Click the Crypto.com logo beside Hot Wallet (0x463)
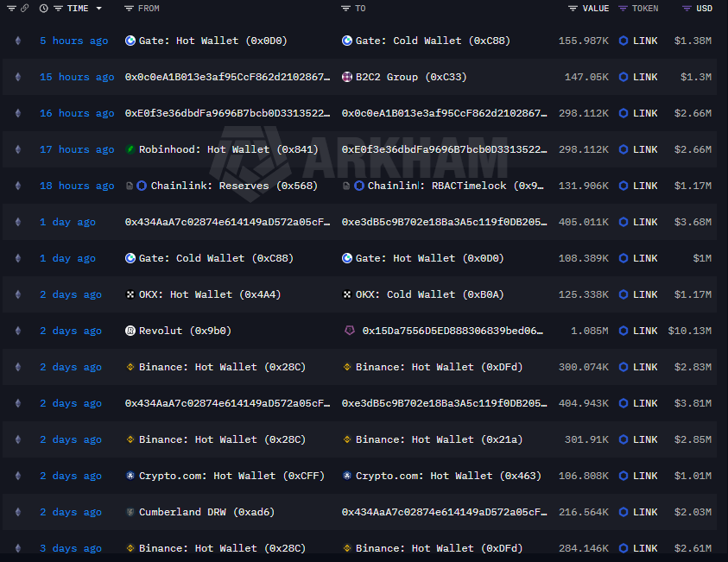 347,476
